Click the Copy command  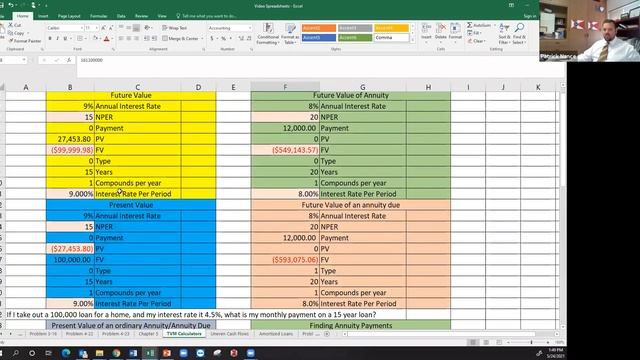tap(16, 33)
